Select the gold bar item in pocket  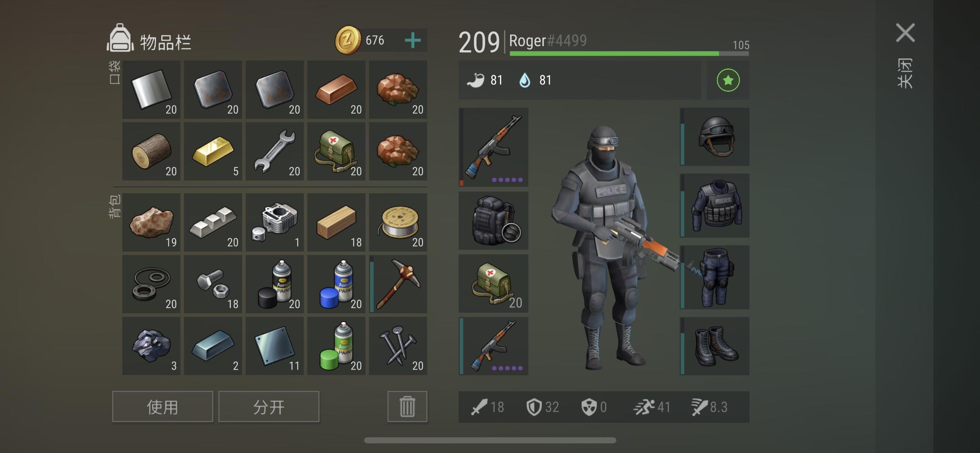[x=213, y=151]
